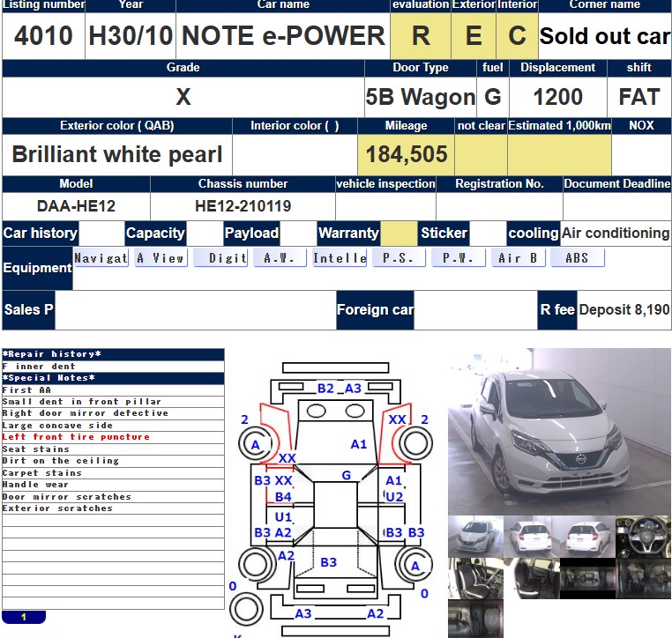Click the Seat stains note
672x638 pixels.
[35, 449]
